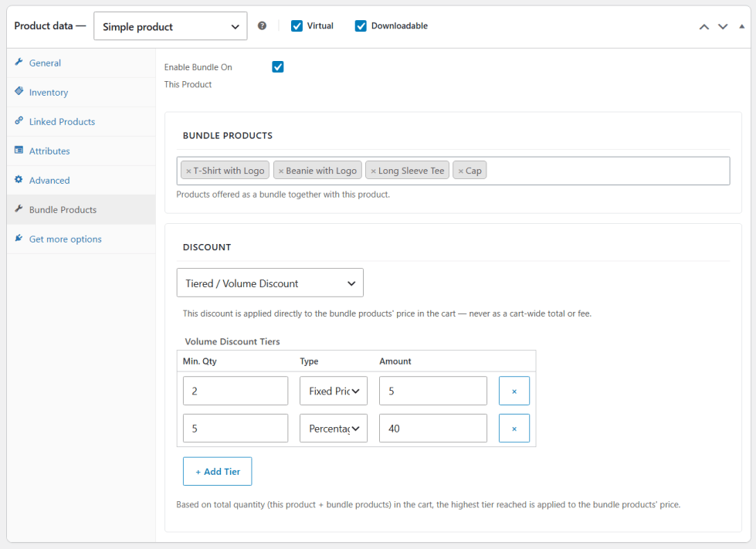Remove Long Sleeve Tee from bundle
This screenshot has height=549, width=756.
click(373, 171)
